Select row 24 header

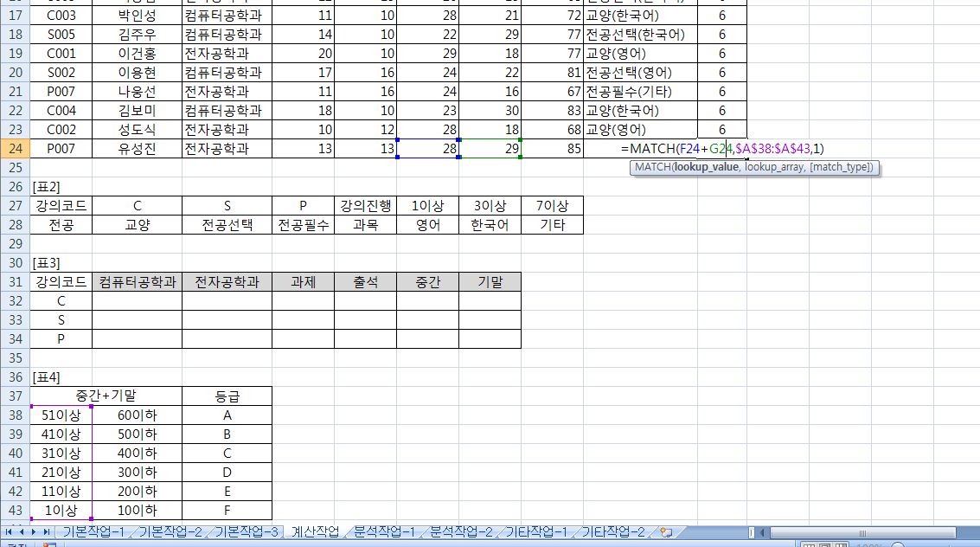[x=15, y=149]
